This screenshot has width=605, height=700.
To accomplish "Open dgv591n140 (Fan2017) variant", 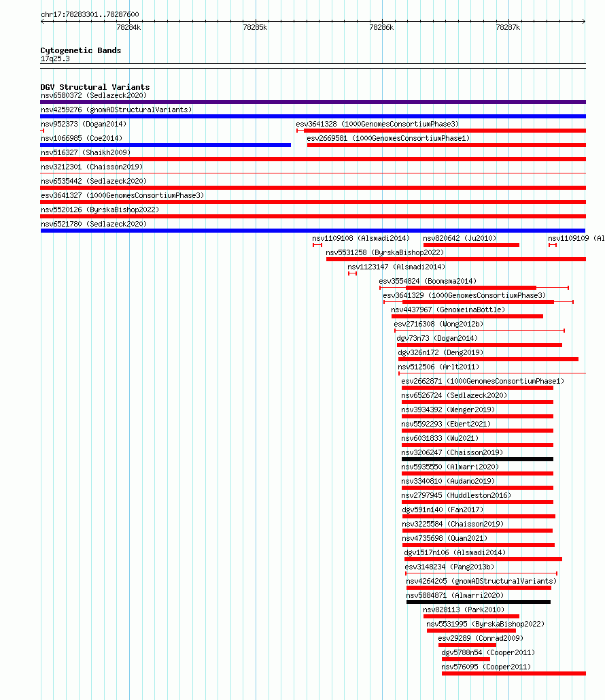I will point(443,510).
